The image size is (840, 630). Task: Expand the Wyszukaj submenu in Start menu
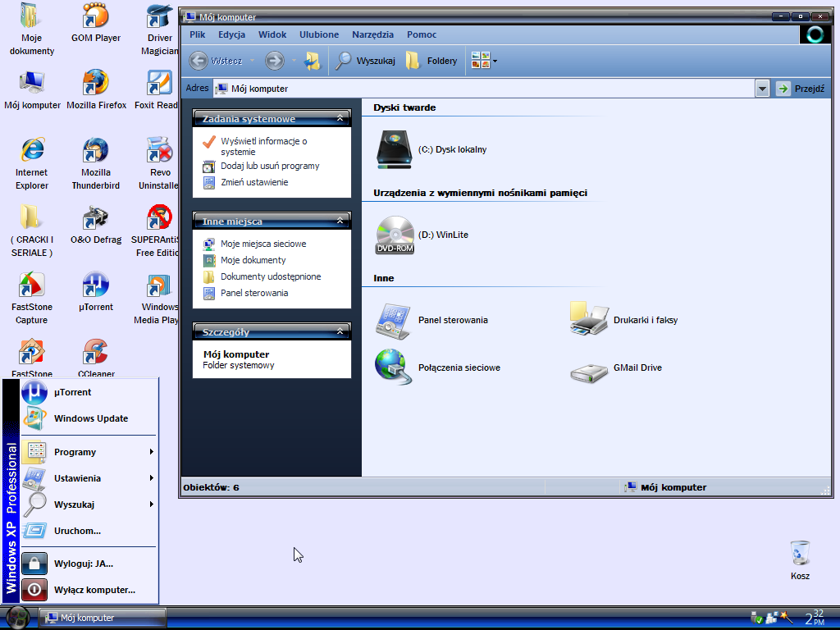point(89,504)
